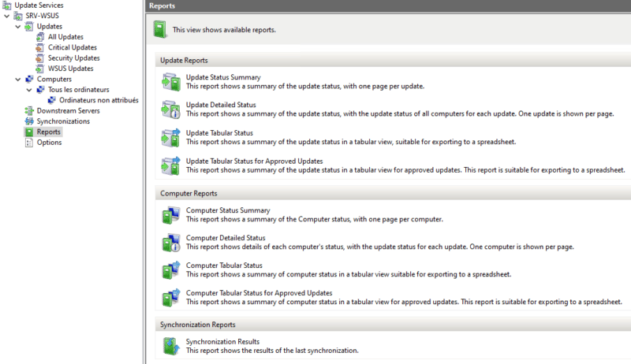Click the Downstream Servers icon
This screenshot has height=364, width=631.
click(x=29, y=111)
